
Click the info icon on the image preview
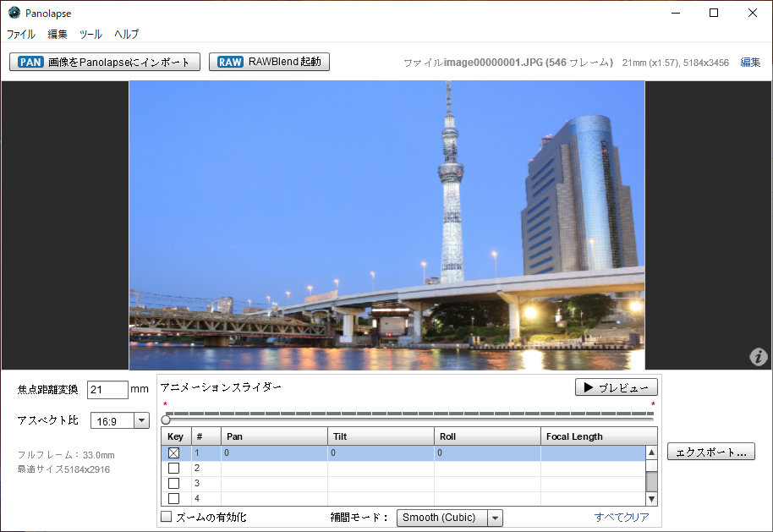click(x=759, y=357)
